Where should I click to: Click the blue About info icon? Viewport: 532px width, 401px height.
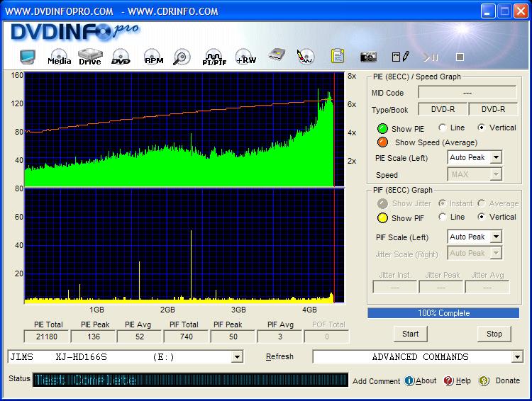click(409, 380)
